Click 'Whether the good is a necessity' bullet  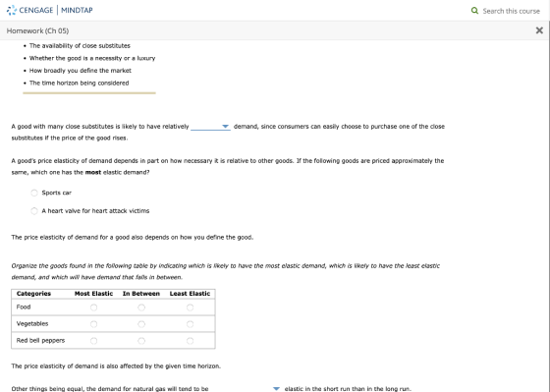coord(92,58)
